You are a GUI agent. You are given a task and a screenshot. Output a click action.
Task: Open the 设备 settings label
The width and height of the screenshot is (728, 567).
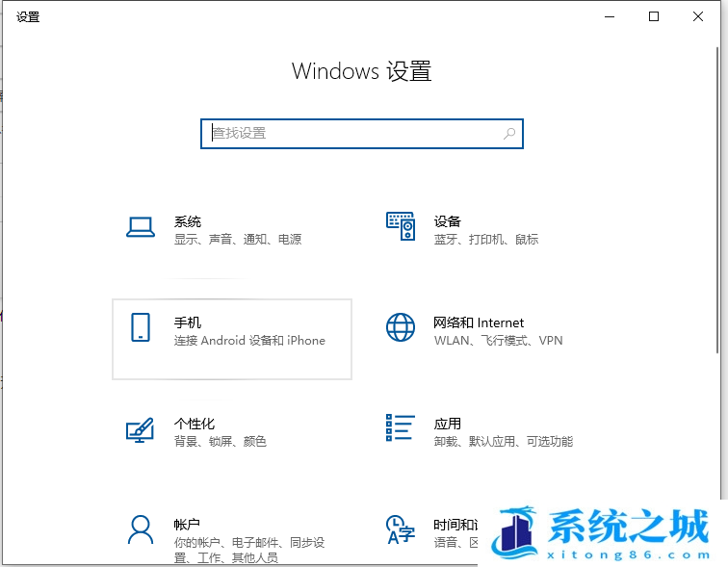pyautogui.click(x=447, y=221)
